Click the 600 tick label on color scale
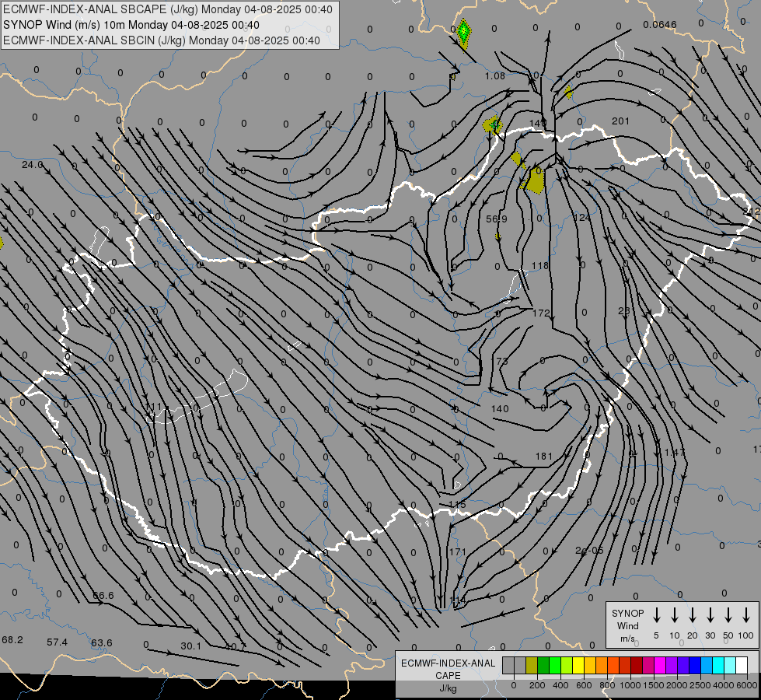 (584, 685)
